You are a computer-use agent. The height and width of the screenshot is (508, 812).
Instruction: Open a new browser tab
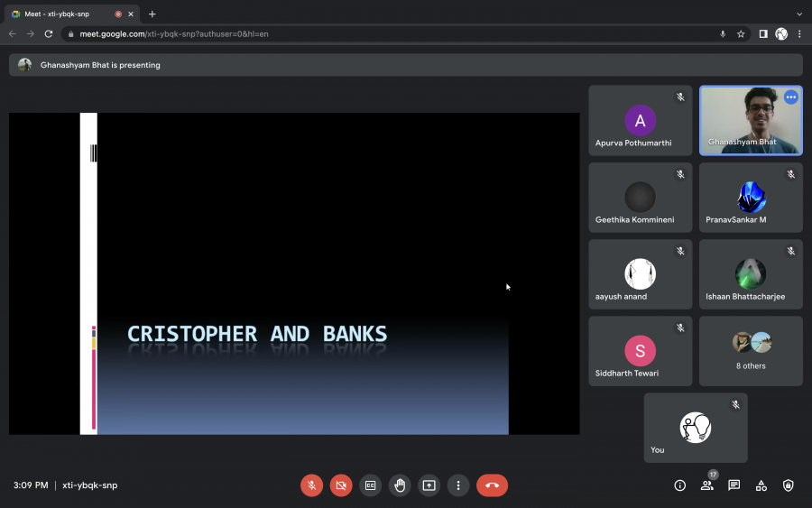pyautogui.click(x=152, y=14)
